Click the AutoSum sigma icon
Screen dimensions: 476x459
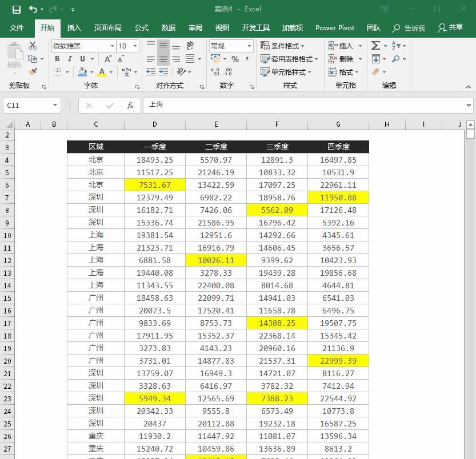(376, 46)
